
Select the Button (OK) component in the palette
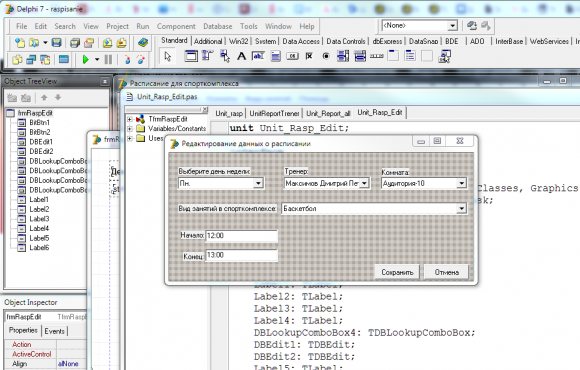(x=292, y=56)
